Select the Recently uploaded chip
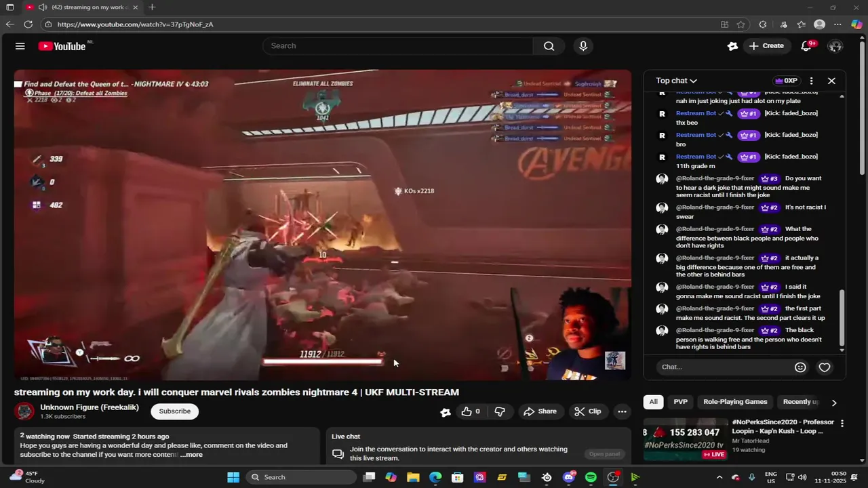 pos(801,402)
